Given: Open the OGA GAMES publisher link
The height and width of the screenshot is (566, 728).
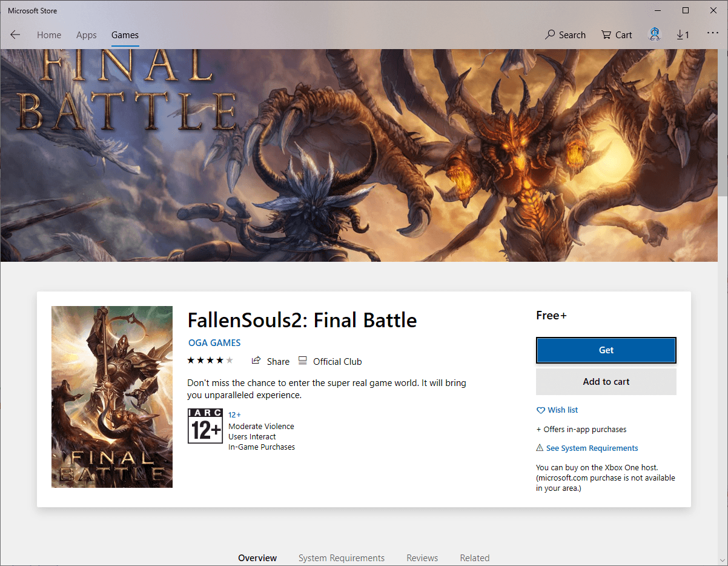Looking at the screenshot, I should pyautogui.click(x=214, y=343).
